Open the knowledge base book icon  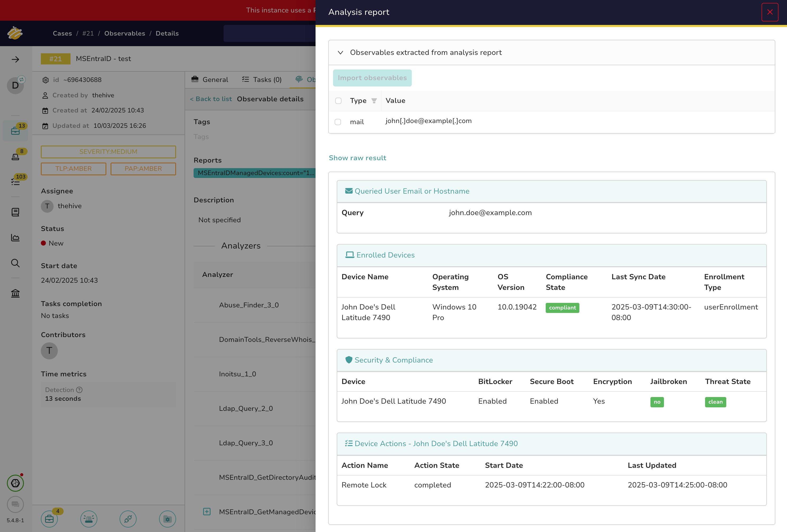tap(15, 212)
